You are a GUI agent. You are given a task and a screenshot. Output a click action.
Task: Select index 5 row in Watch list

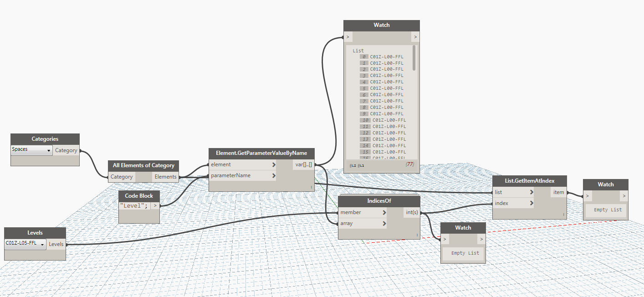[x=381, y=88]
